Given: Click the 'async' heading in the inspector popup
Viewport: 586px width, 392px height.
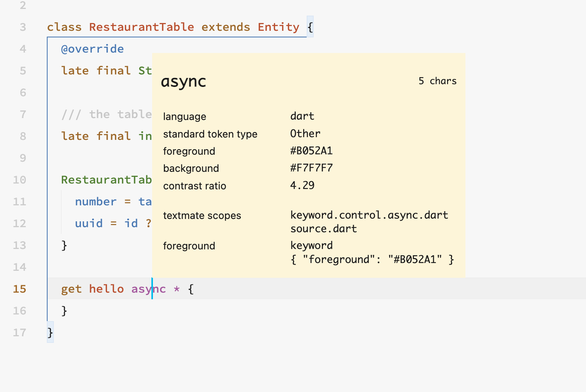Looking at the screenshot, I should pos(183,82).
